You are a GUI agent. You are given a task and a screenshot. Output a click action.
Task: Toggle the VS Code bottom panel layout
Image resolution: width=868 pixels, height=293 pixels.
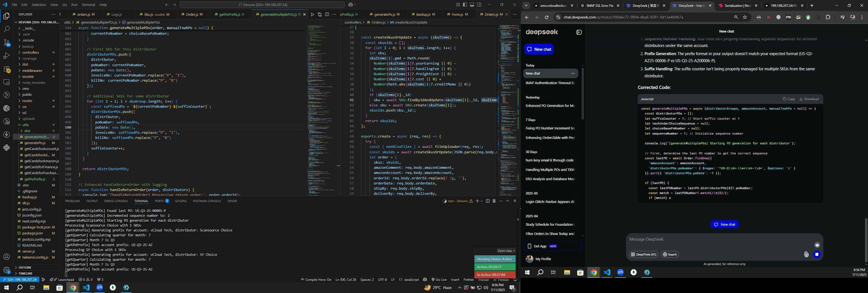[472, 5]
